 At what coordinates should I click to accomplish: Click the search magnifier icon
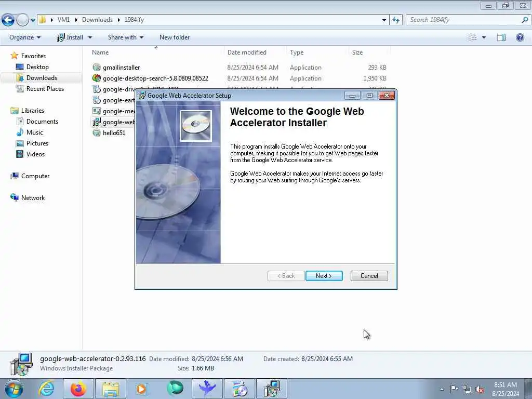pyautogui.click(x=525, y=20)
